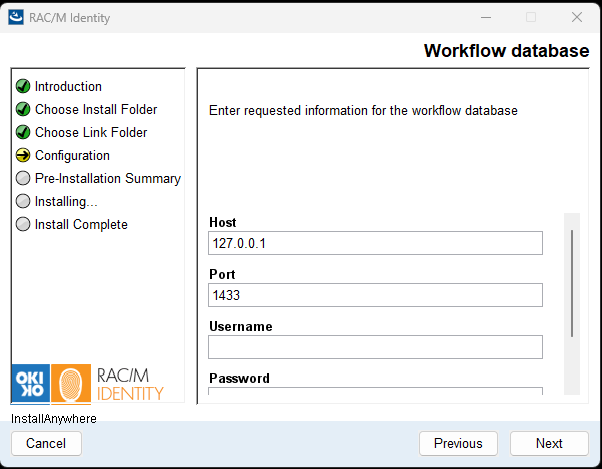Click the green checkmark beside Choose Install Folder
Screen dimensions: 602x469
(x=23, y=109)
